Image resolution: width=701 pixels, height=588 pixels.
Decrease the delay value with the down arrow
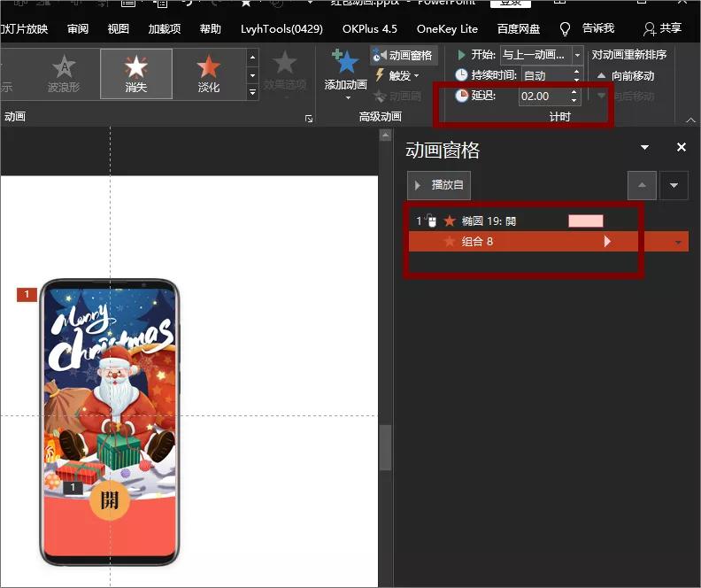(x=574, y=101)
